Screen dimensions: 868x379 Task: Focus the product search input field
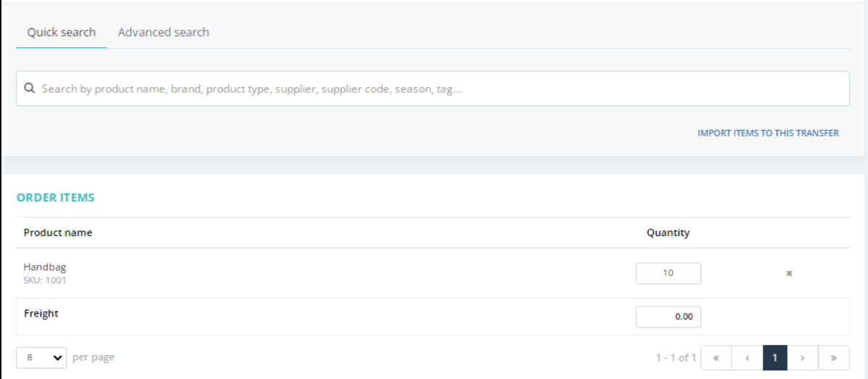[433, 88]
